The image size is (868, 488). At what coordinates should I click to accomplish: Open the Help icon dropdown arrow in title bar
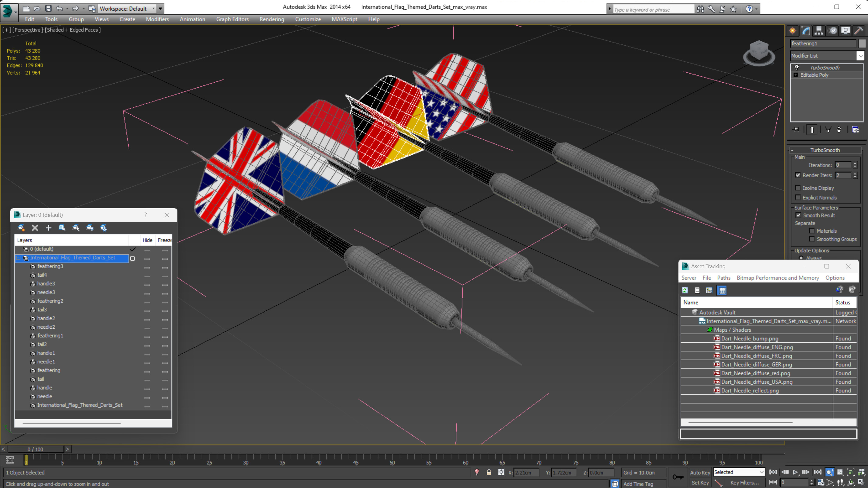(x=756, y=9)
